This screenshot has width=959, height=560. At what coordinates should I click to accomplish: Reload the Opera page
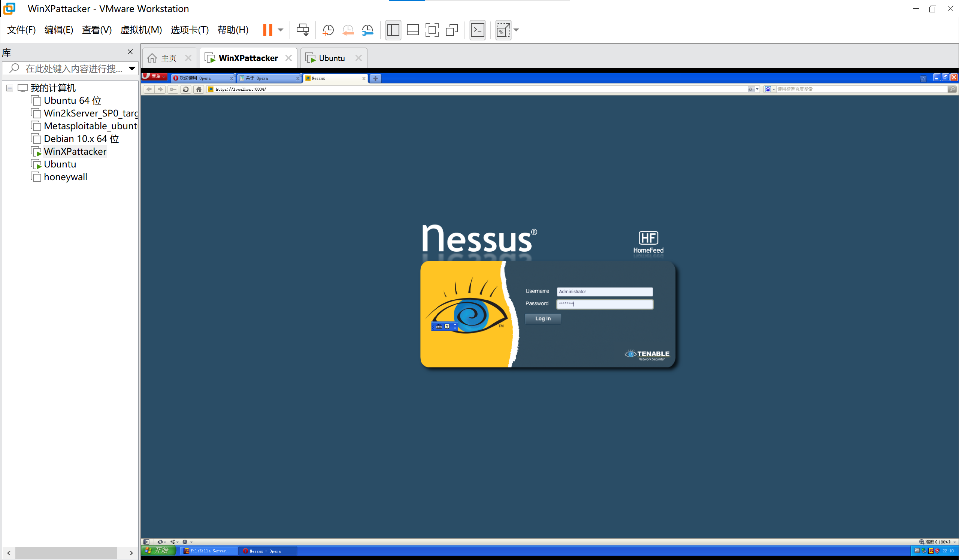click(186, 89)
